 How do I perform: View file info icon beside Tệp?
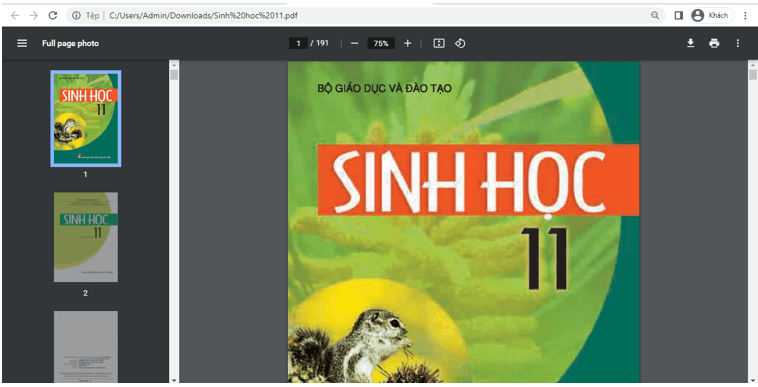coord(76,15)
